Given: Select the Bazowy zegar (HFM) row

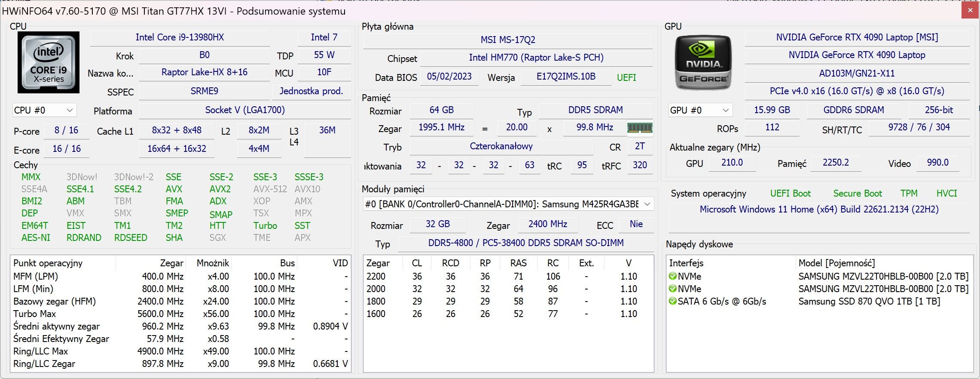Looking at the screenshot, I should (180, 302).
